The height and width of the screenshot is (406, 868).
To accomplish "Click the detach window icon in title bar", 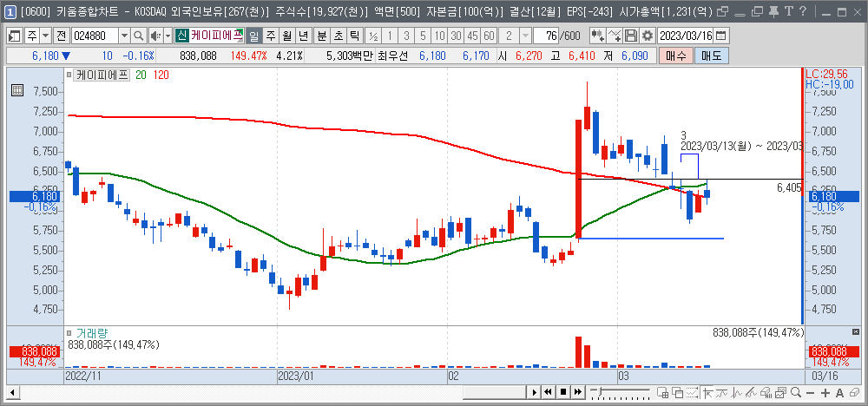I will point(722,11).
